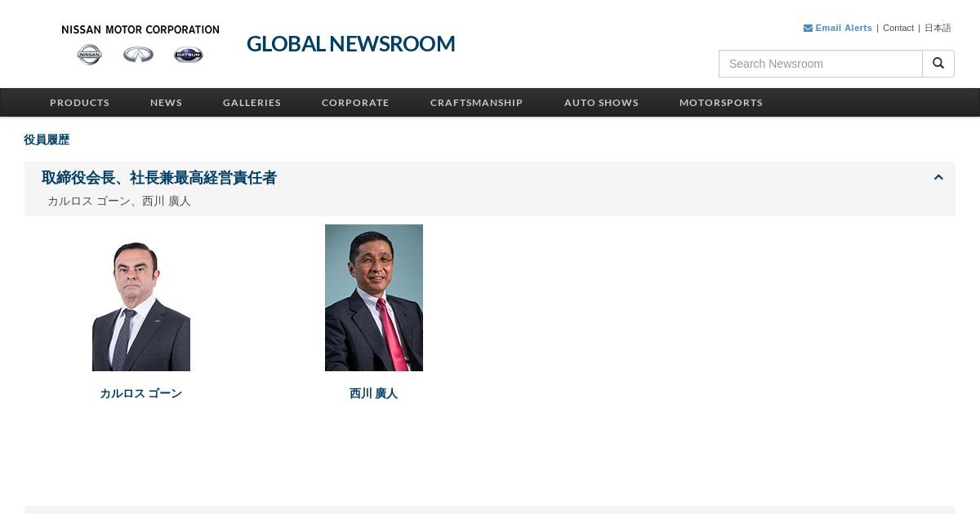The image size is (980, 514).
Task: Go to Global Newsroom home title
Action: pos(351,44)
